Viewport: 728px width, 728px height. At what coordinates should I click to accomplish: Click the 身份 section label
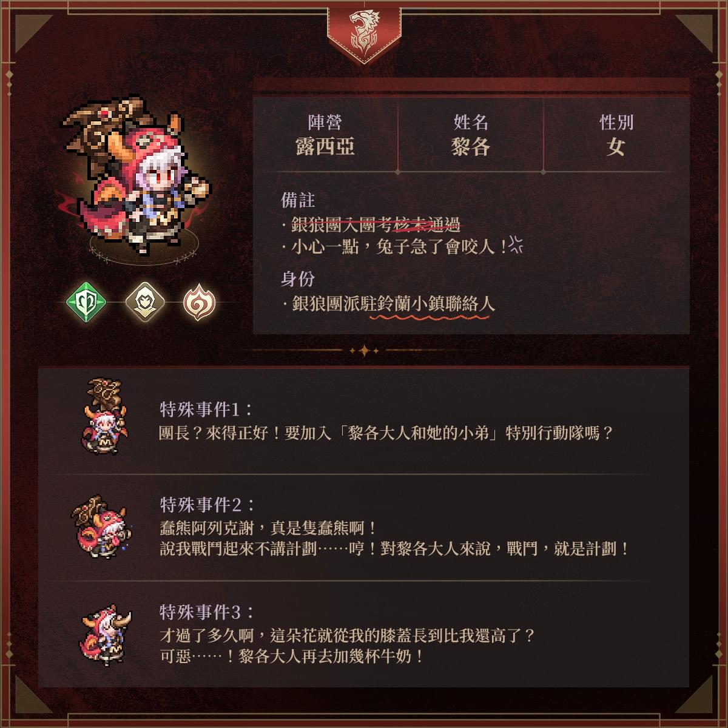pos(298,279)
